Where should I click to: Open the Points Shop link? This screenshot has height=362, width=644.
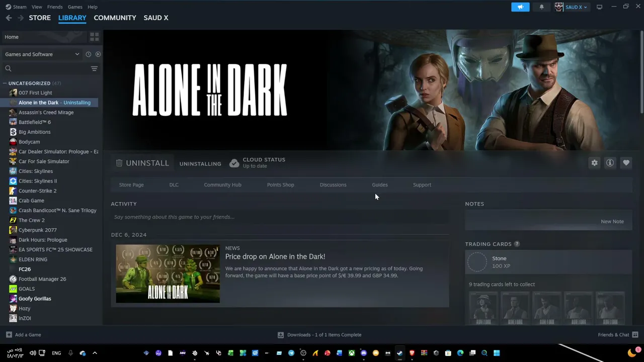tap(280, 185)
